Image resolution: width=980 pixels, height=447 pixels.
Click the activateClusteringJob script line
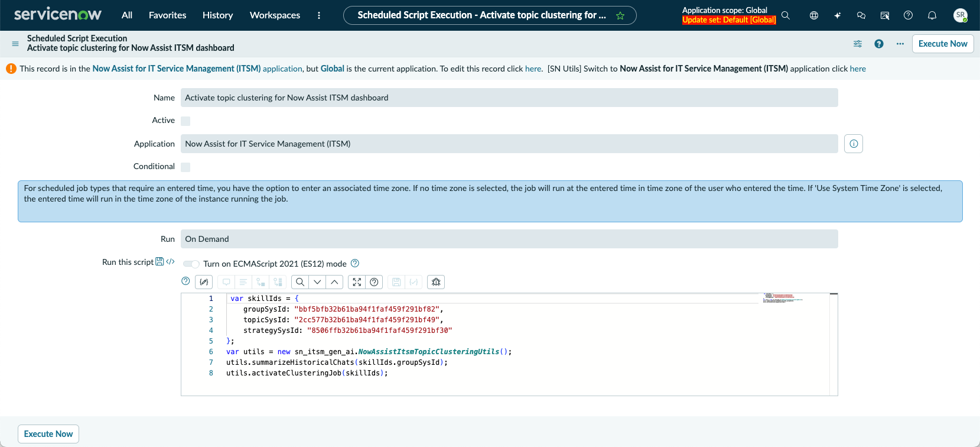coord(307,373)
